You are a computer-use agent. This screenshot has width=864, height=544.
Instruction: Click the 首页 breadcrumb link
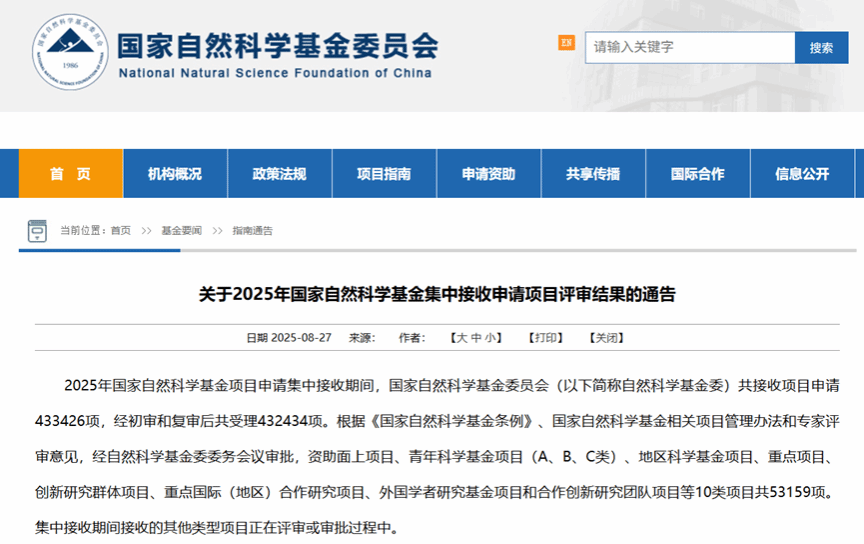point(121,231)
